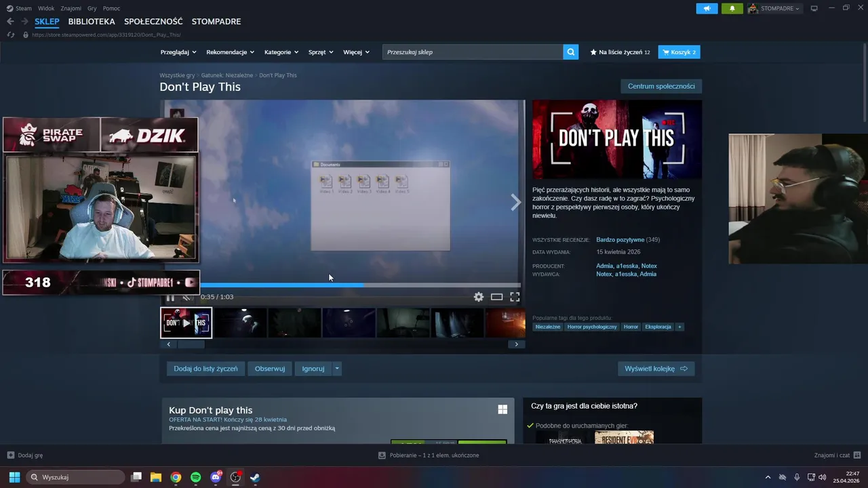Image resolution: width=868 pixels, height=488 pixels.
Task: Click the Eksploracja tag
Action: 658,327
